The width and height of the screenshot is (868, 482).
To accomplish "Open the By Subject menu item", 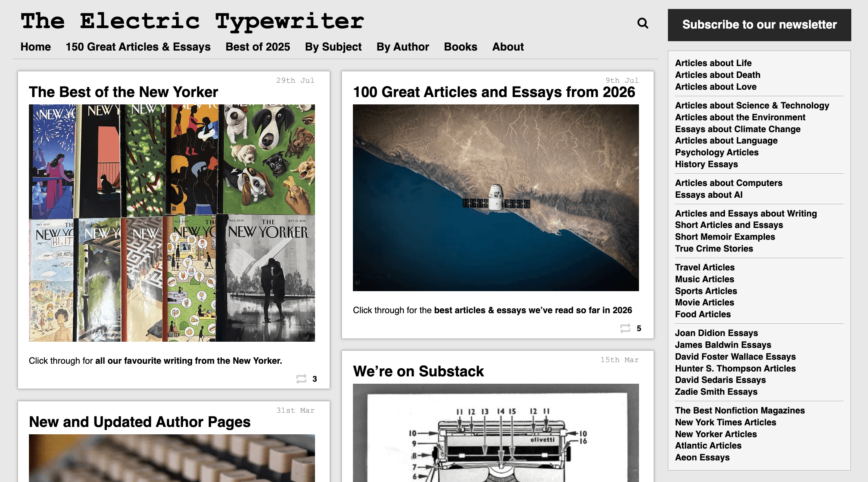I will (x=333, y=47).
